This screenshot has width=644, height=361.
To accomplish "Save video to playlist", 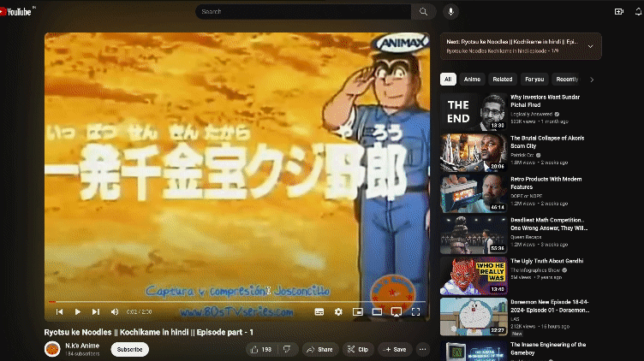I will pyautogui.click(x=395, y=350).
